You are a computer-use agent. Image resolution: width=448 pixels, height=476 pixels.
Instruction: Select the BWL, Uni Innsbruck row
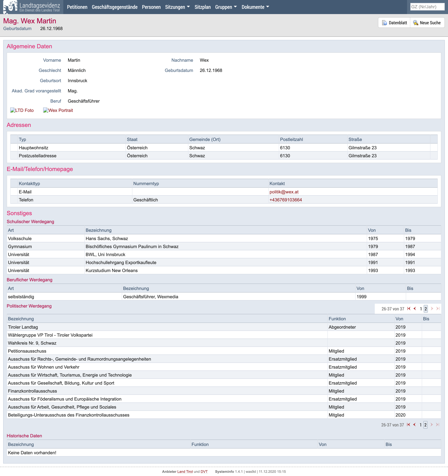(224, 254)
